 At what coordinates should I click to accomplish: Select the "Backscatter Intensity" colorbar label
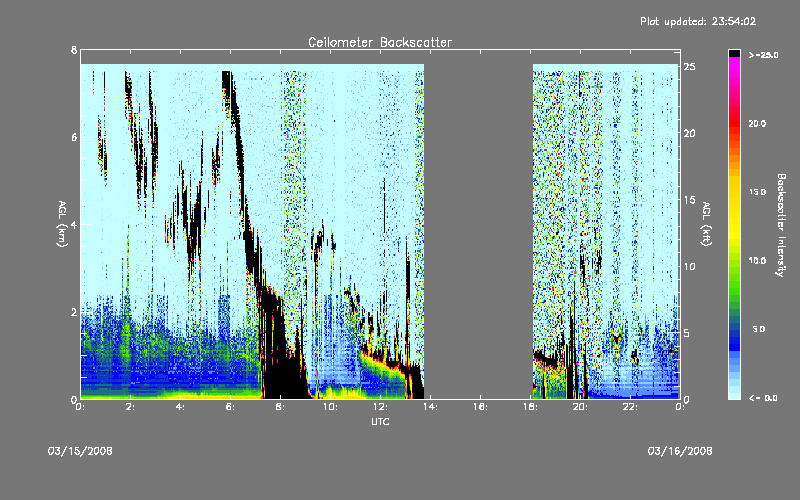click(781, 225)
